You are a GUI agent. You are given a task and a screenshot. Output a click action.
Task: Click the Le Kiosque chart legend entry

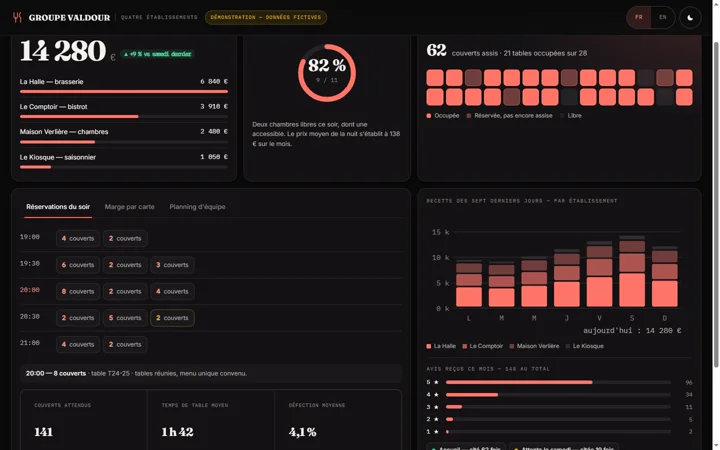pyautogui.click(x=585, y=346)
